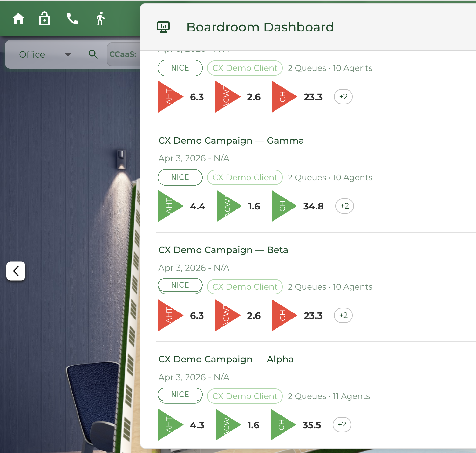
Task: Click value 4.4 in Gamma campaign
Action: (198, 206)
